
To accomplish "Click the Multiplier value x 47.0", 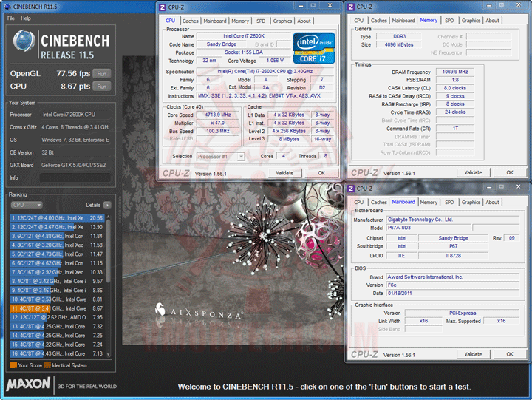I will [218, 123].
